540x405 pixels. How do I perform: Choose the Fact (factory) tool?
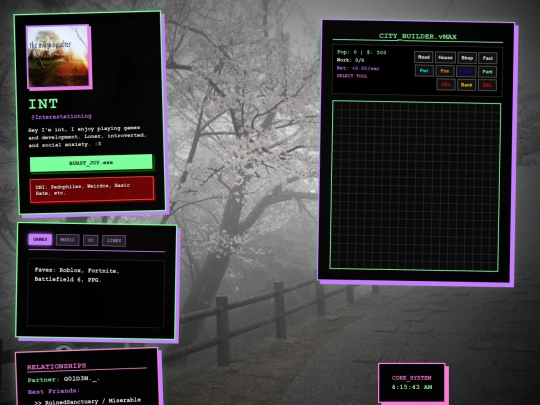pyautogui.click(x=488, y=58)
